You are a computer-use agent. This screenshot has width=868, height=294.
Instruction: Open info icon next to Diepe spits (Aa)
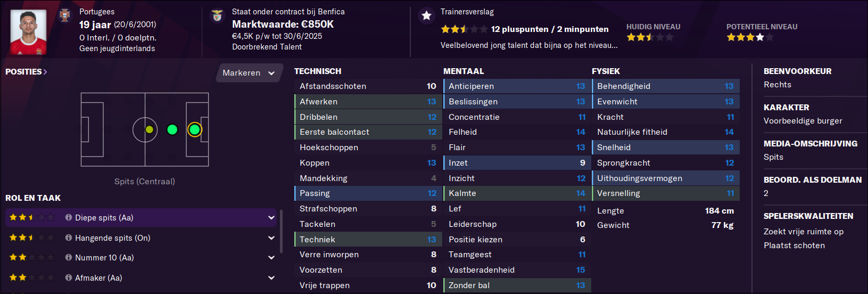[69, 217]
